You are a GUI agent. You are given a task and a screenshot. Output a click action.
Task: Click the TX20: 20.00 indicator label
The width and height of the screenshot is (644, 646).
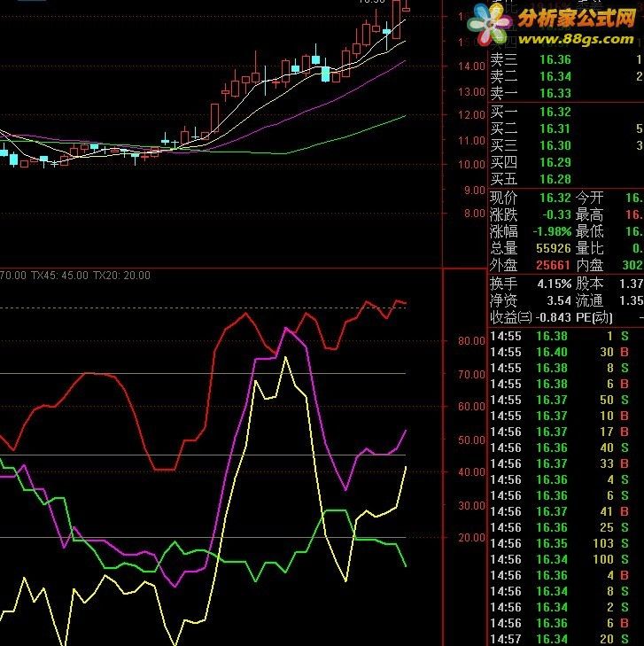121,276
